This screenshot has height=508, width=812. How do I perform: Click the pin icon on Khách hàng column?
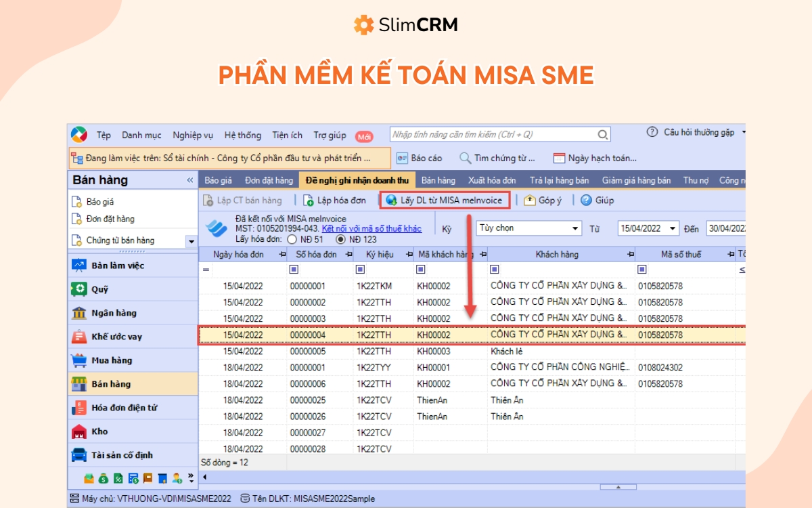[631, 254]
